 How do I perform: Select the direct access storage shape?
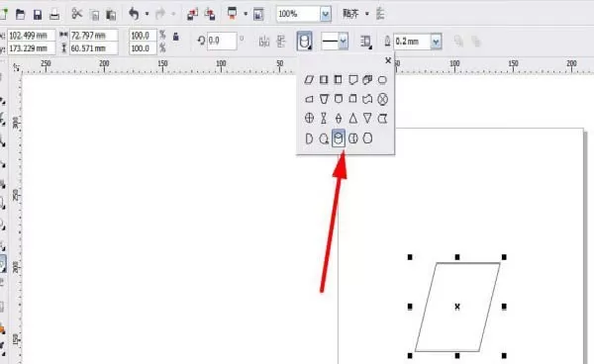[x=353, y=138]
